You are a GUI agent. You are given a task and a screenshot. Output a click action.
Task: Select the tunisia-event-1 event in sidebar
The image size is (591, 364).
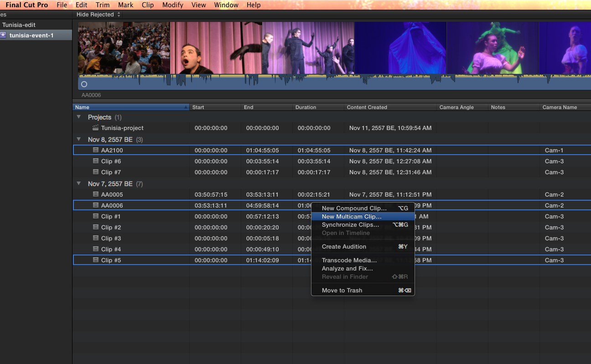pos(36,35)
